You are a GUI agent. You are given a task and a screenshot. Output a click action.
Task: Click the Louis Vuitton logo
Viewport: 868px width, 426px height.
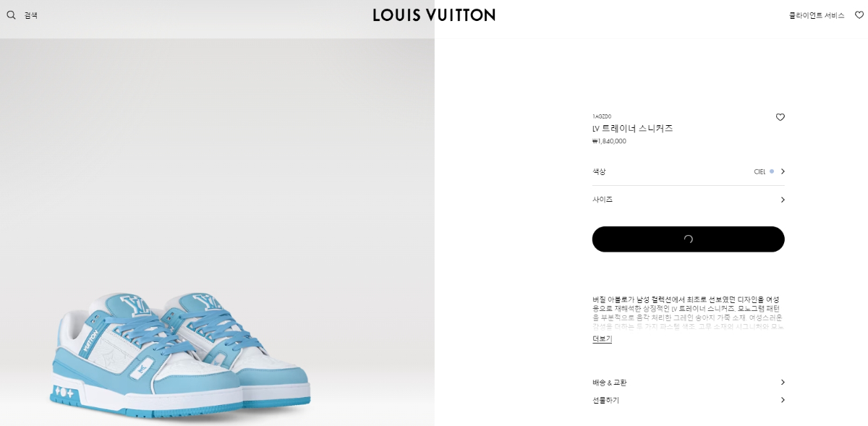pos(434,15)
